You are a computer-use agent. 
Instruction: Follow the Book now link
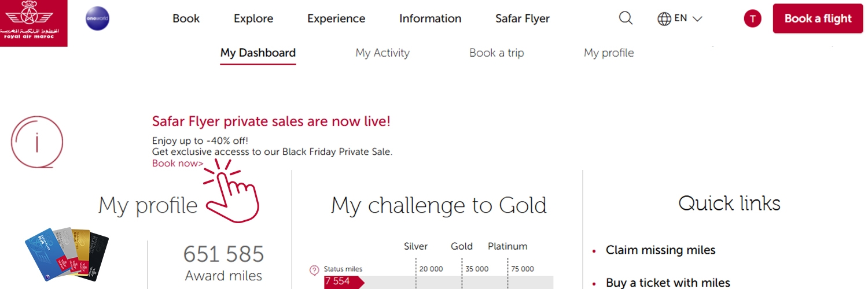pos(177,164)
